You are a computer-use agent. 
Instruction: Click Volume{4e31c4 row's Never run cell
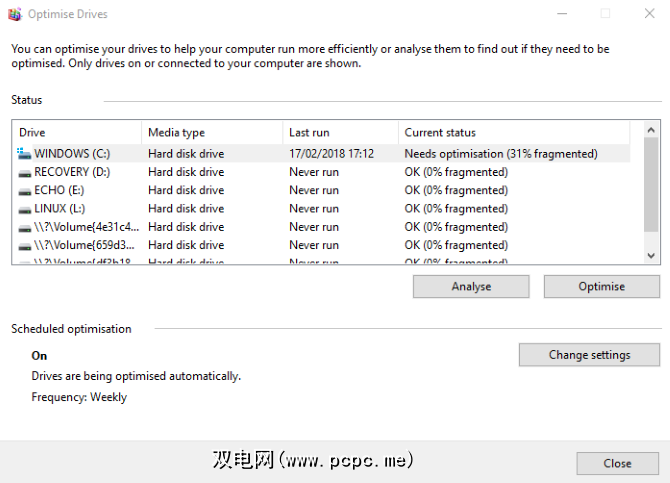click(314, 227)
